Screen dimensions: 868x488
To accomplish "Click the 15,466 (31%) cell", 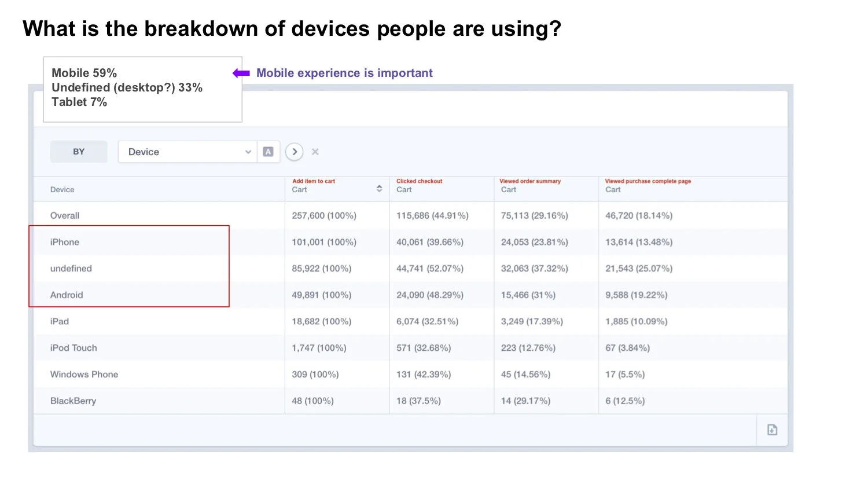I will [x=528, y=295].
